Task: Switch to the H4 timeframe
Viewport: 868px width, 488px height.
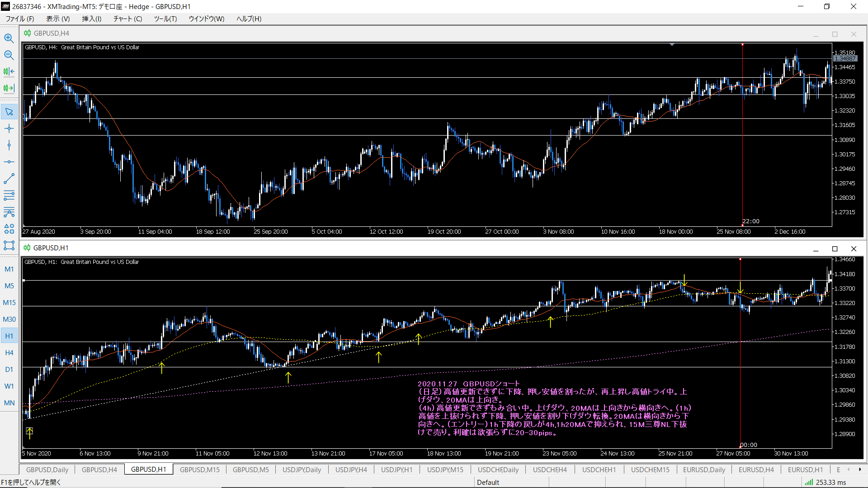Action: coord(9,353)
